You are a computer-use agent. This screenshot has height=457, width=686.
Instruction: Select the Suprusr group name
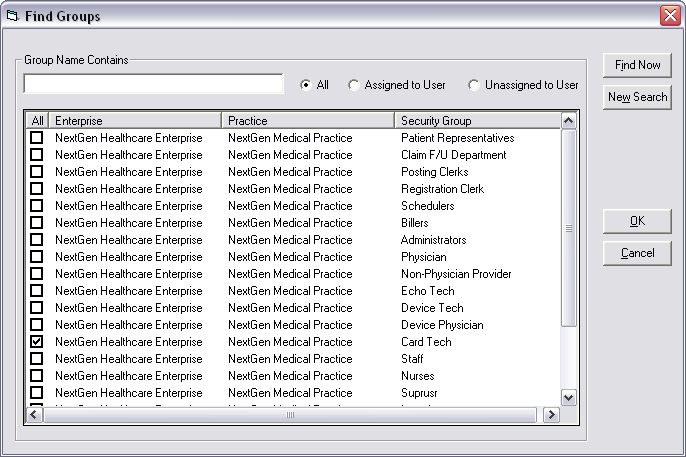click(x=419, y=394)
